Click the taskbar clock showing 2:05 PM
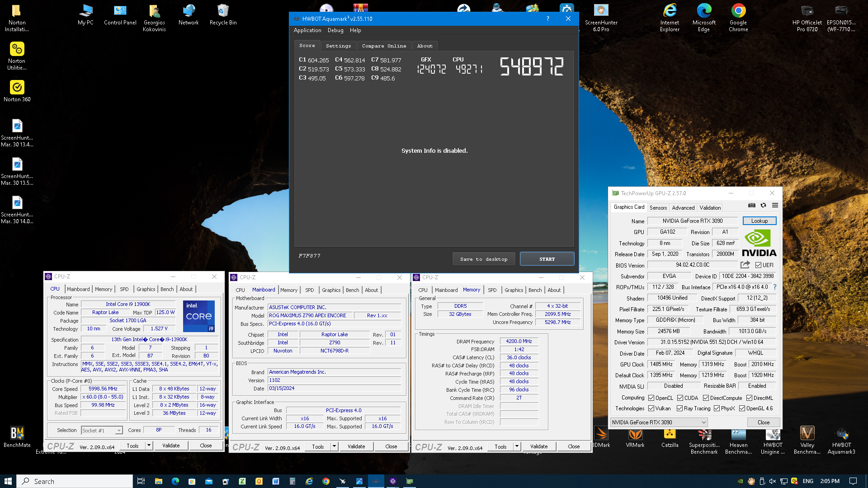Image resolution: width=868 pixels, height=488 pixels. click(830, 481)
